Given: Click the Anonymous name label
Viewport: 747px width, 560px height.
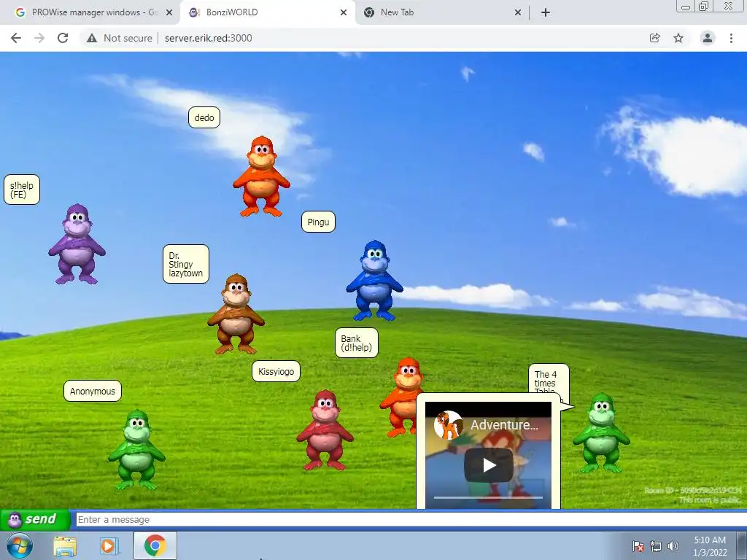Looking at the screenshot, I should (x=93, y=391).
